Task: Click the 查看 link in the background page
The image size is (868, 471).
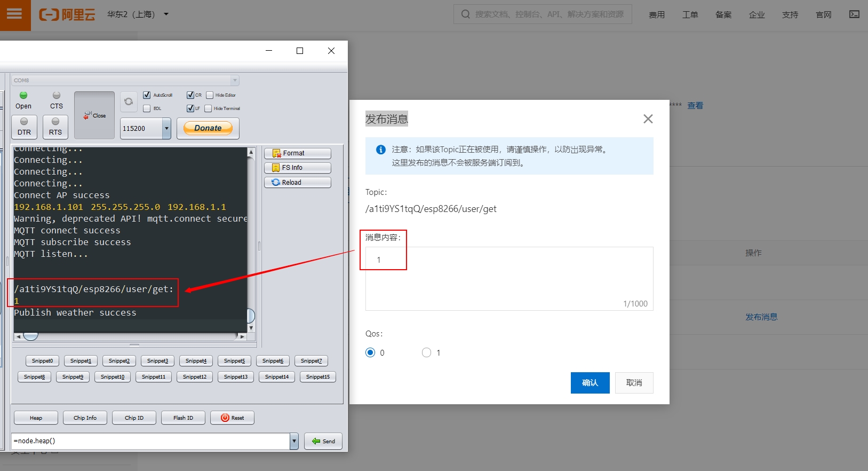Action: 695,106
